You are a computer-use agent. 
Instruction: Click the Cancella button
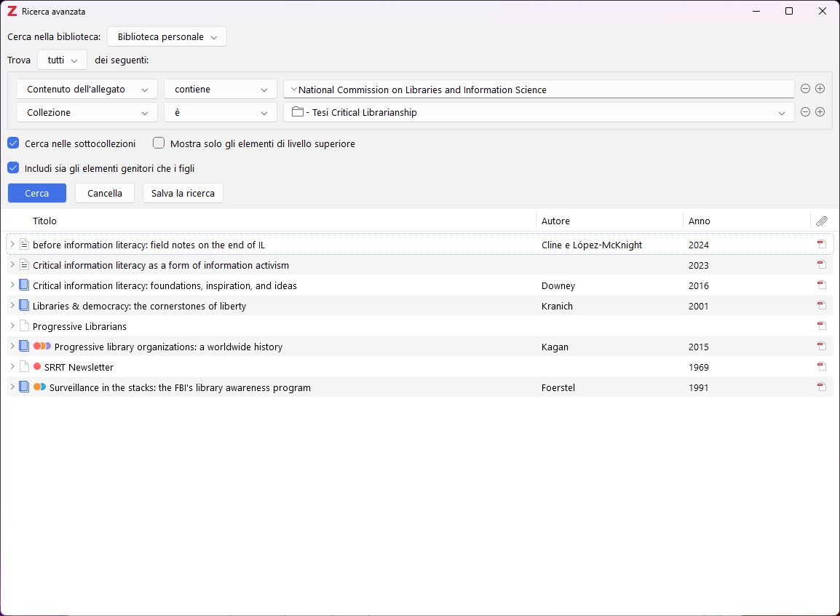point(105,194)
